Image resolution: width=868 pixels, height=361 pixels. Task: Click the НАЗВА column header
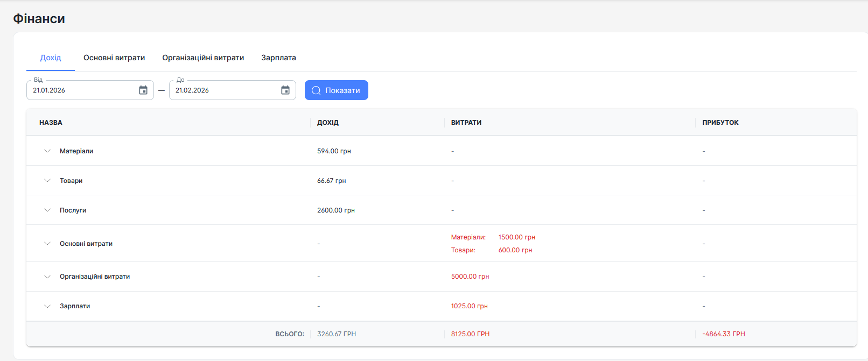51,123
